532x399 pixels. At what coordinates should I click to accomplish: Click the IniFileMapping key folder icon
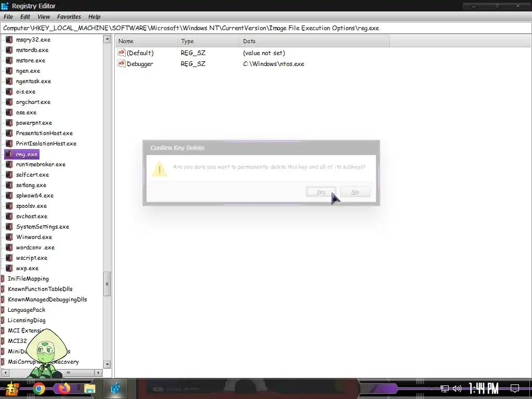(3, 279)
